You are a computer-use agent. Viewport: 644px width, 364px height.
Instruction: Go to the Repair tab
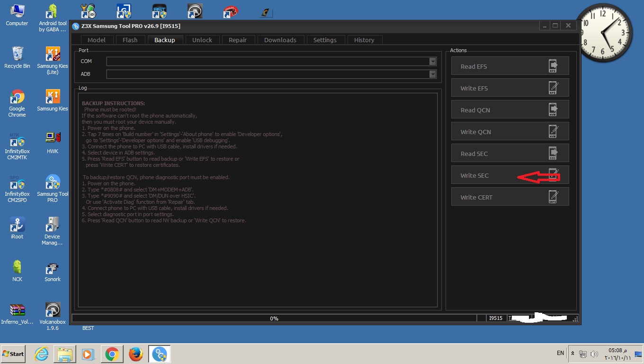pyautogui.click(x=238, y=40)
